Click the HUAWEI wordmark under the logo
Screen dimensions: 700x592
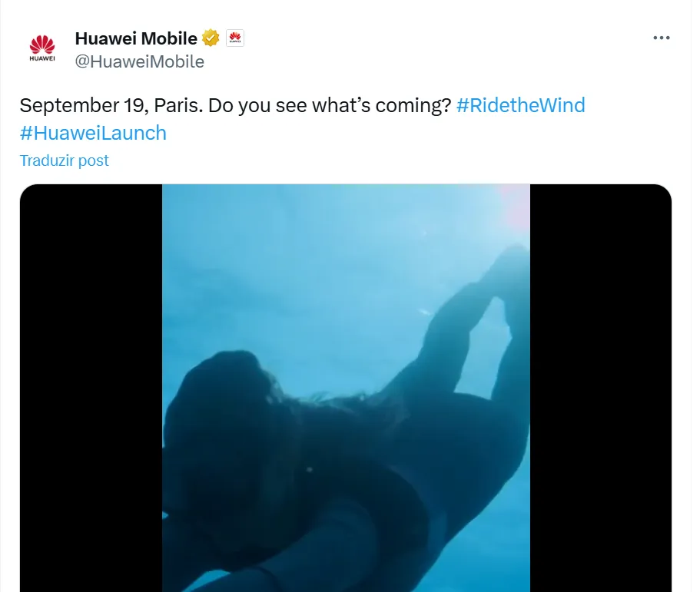42,58
